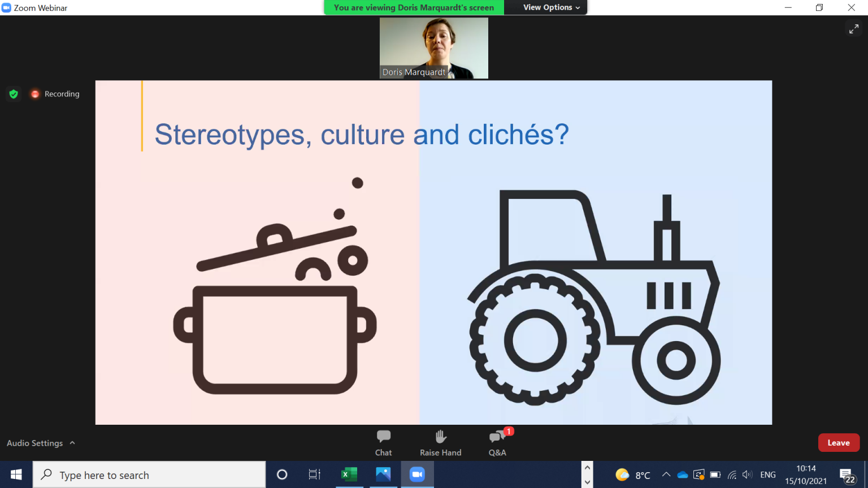Image resolution: width=868 pixels, height=488 pixels.
Task: Click the battery status tray icon
Action: pos(715,474)
